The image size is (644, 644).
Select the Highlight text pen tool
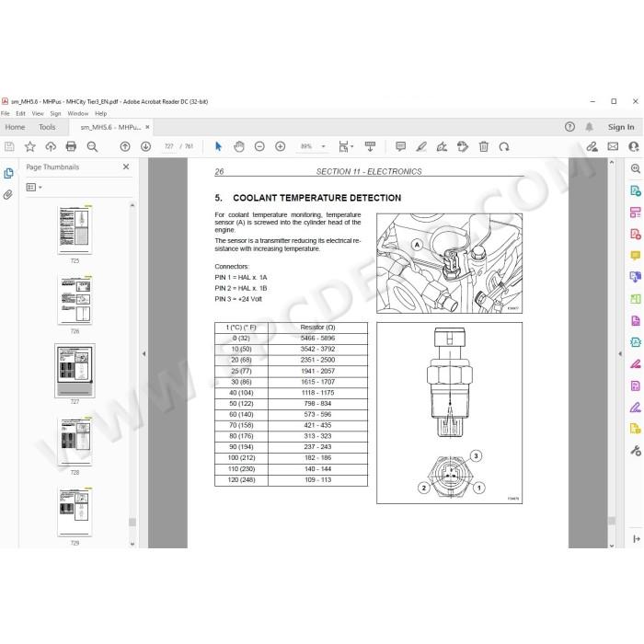point(421,146)
